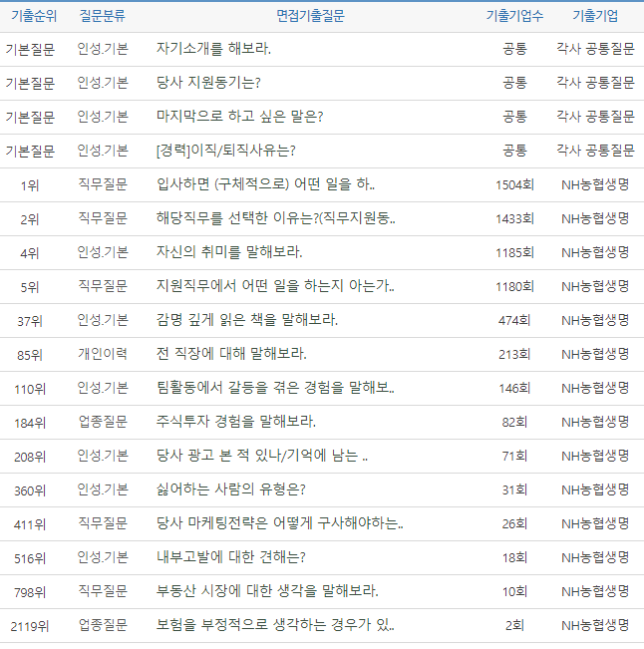Screen dimensions: 644x649
Task: Select question 해당직무를 선택한 이유는?
Action: click(276, 218)
